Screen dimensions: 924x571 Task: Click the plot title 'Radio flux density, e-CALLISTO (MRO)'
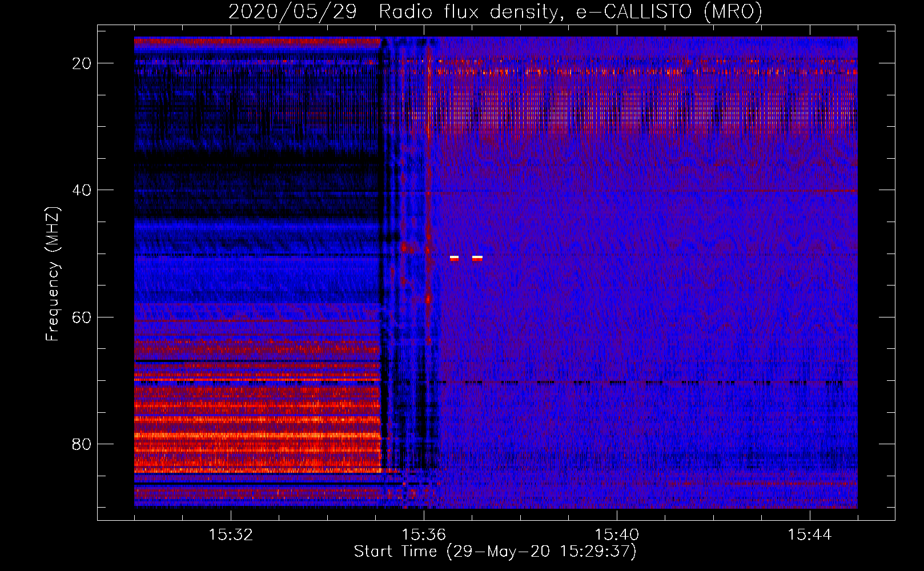click(571, 12)
